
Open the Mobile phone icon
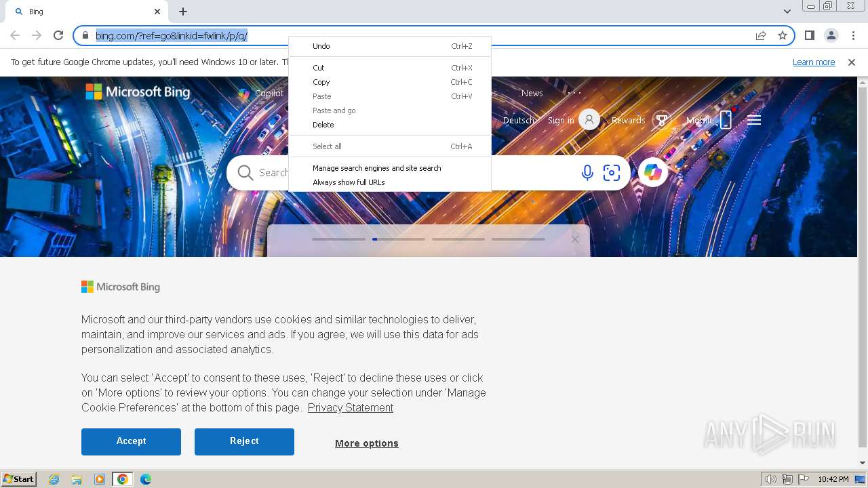[x=726, y=120]
